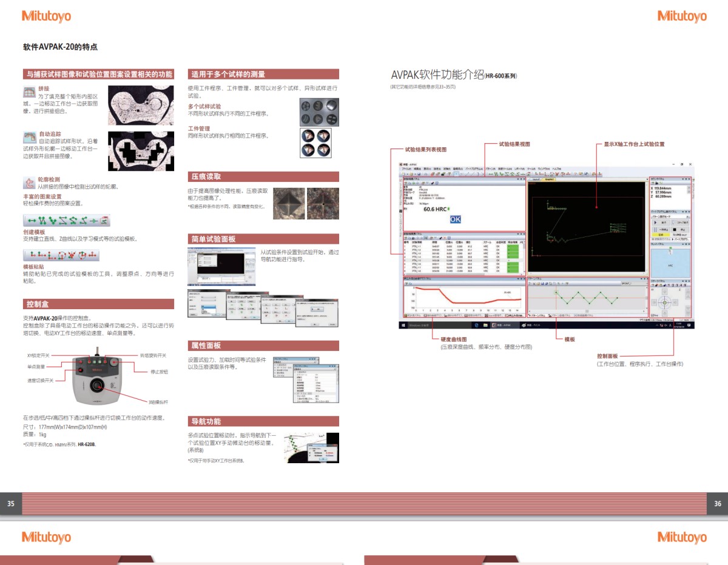Click the 创建模板 subheading
This screenshot has height=565, width=728.
click(x=34, y=232)
